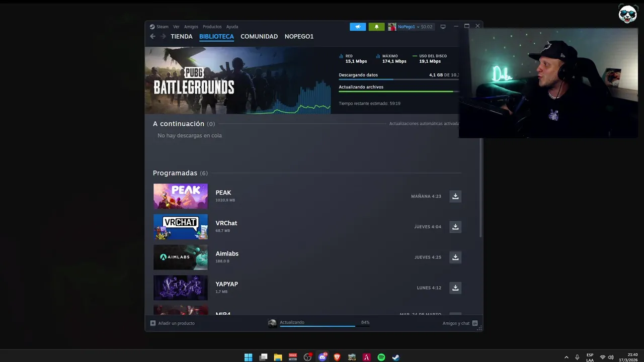This screenshot has width=644, height=362.
Task: Open the Amigos menu
Action: (x=191, y=27)
